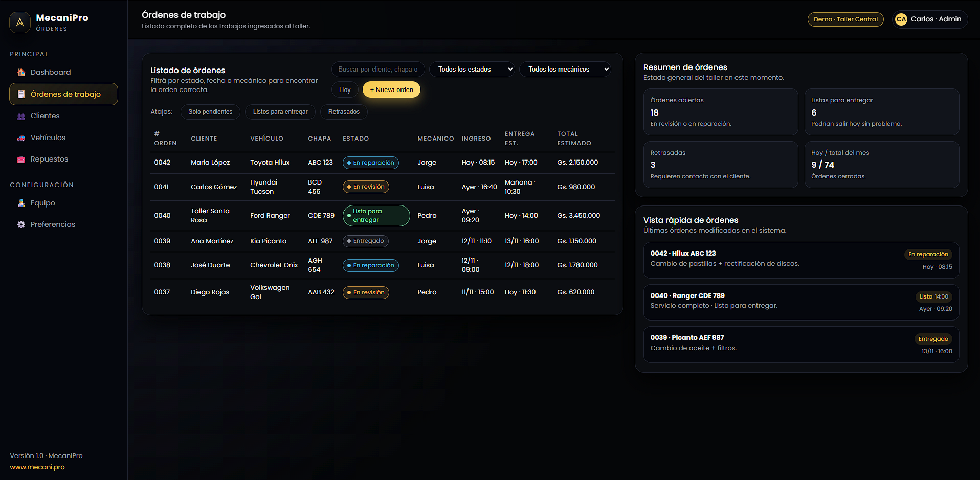Image resolution: width=980 pixels, height=480 pixels.
Task: Click the Clientes people icon
Action: click(x=21, y=116)
